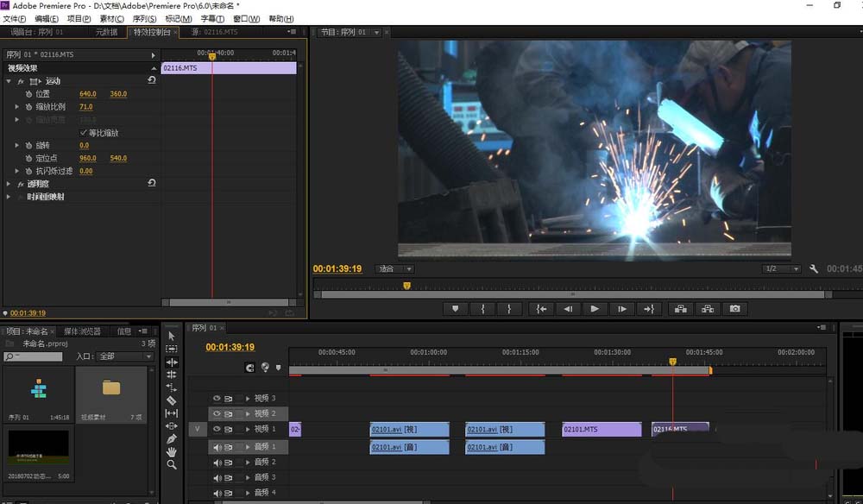Step forward one frame
Image resolution: width=863 pixels, height=504 pixels.
pyautogui.click(x=622, y=309)
